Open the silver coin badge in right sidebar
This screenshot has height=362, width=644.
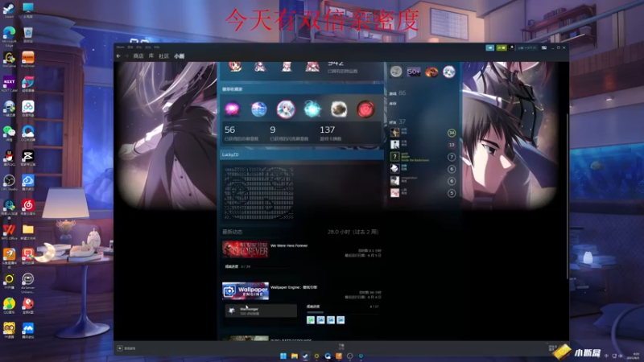pyautogui.click(x=396, y=72)
